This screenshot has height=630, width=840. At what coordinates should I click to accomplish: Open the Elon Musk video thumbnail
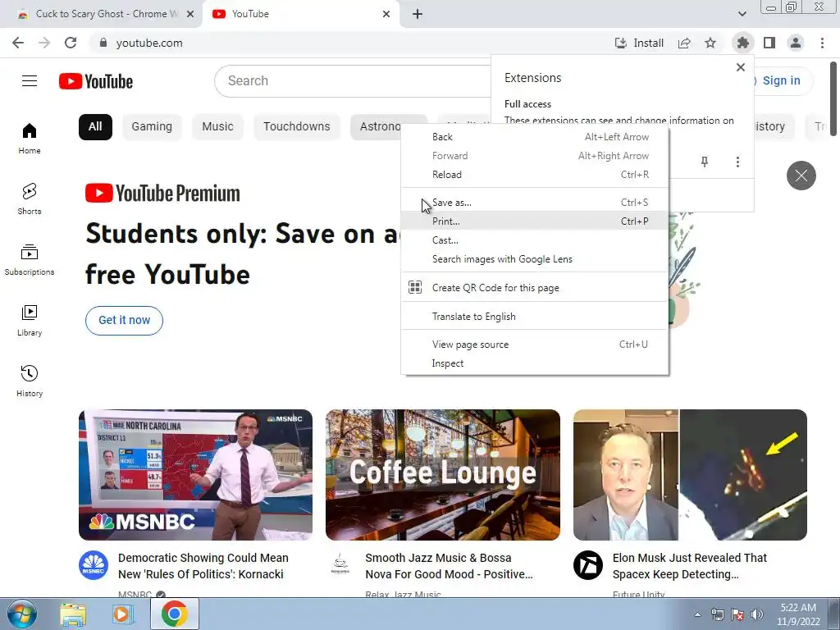pos(690,475)
